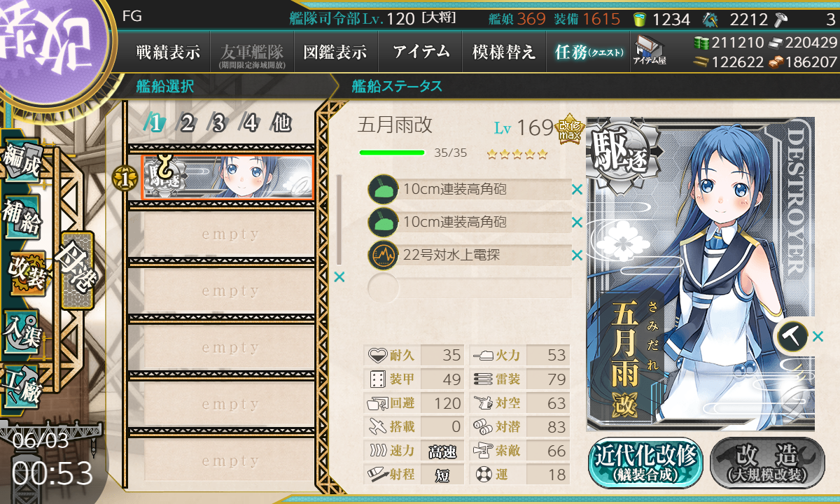
Task: Select the 他 other ships tab
Action: coord(281,123)
